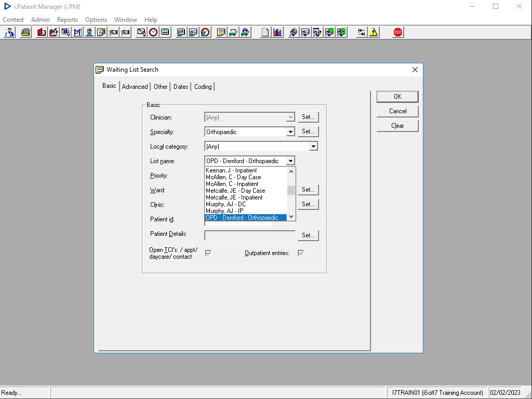Select 'Murphy, AJ - IP' list entry
Image resolution: width=532 pixels, height=399 pixels.
(x=246, y=211)
